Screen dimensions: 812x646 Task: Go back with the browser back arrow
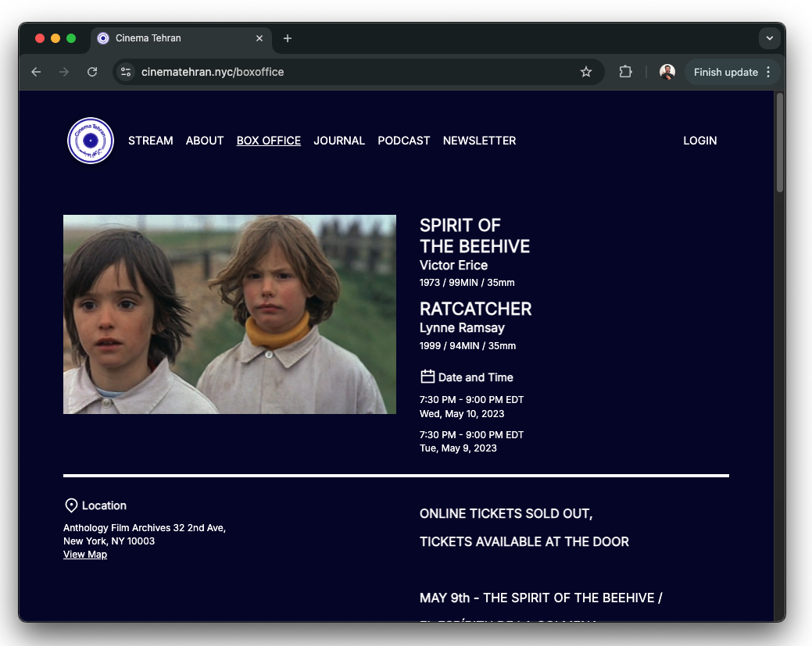pos(36,72)
